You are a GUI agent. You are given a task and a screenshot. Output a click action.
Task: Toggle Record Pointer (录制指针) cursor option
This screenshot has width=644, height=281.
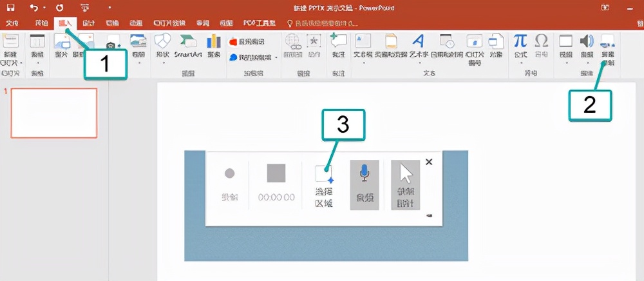[405, 185]
